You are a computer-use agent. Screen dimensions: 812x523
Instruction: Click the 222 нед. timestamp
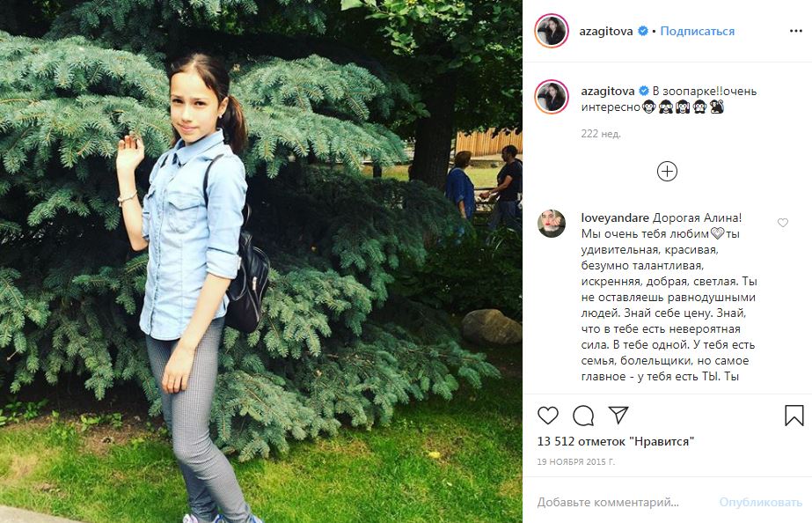coord(601,134)
